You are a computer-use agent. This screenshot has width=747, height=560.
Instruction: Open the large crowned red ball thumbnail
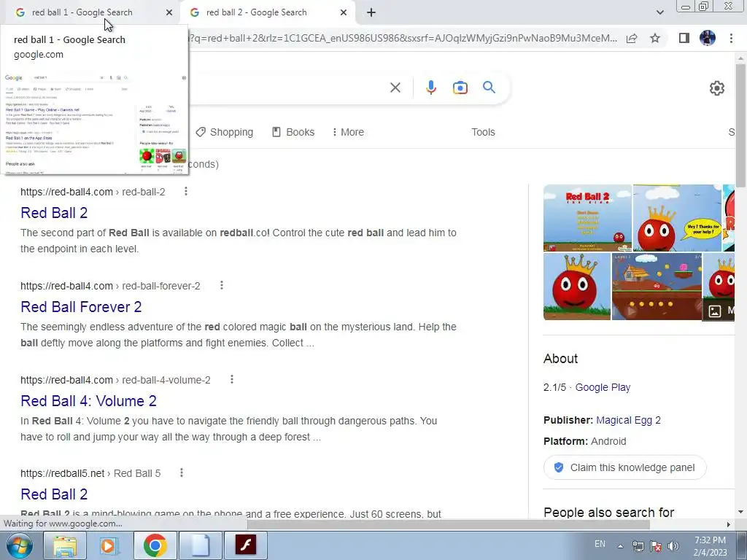click(x=577, y=286)
